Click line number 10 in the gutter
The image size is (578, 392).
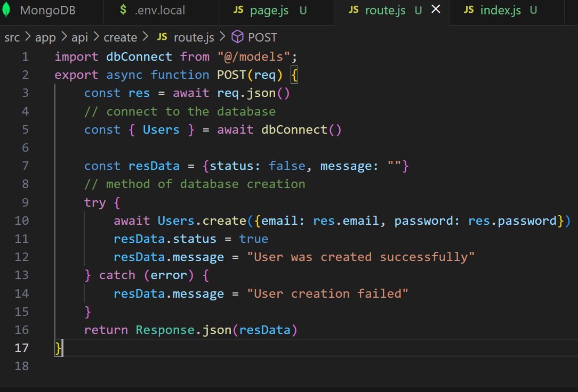click(22, 220)
